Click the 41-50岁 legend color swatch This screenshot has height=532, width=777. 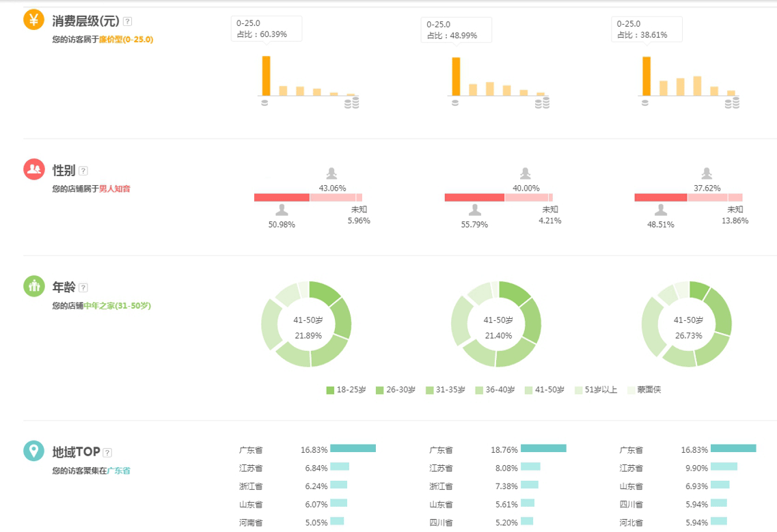coord(529,390)
